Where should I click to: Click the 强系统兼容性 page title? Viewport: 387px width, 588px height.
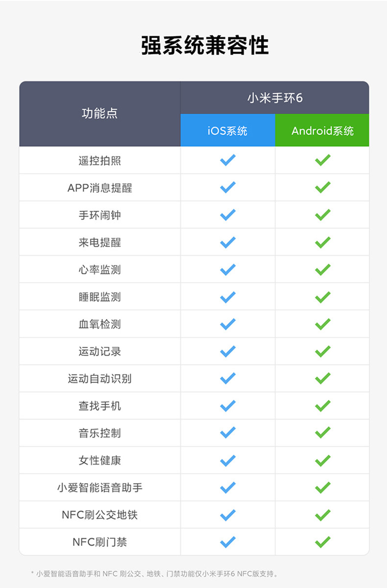205,46
